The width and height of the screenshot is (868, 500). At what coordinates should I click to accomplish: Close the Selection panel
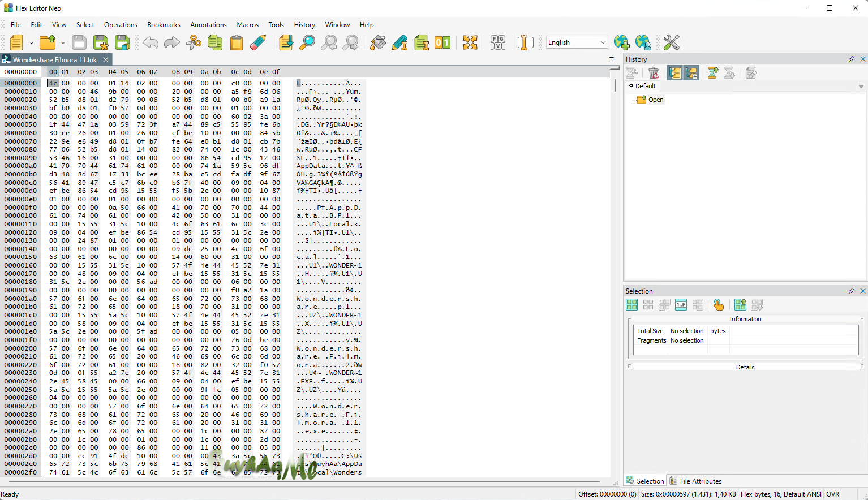[x=863, y=291]
